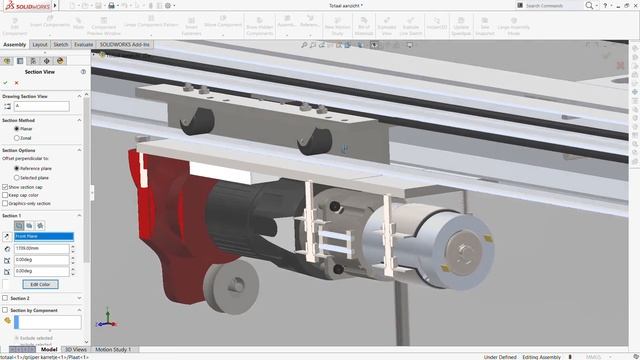Click Zoom to Area icon in viewport toolbar
Screen dimensions: 640x360
(x=313, y=45)
